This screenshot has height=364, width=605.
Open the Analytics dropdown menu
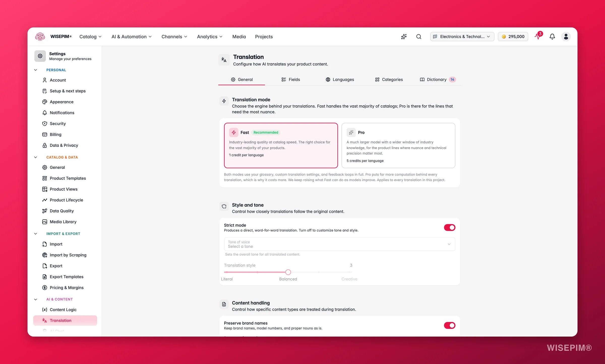point(210,37)
